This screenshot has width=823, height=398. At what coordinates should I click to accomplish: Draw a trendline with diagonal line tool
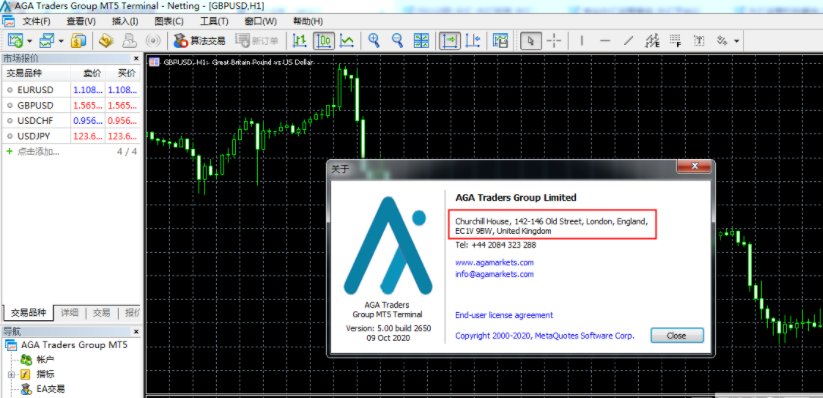point(628,40)
